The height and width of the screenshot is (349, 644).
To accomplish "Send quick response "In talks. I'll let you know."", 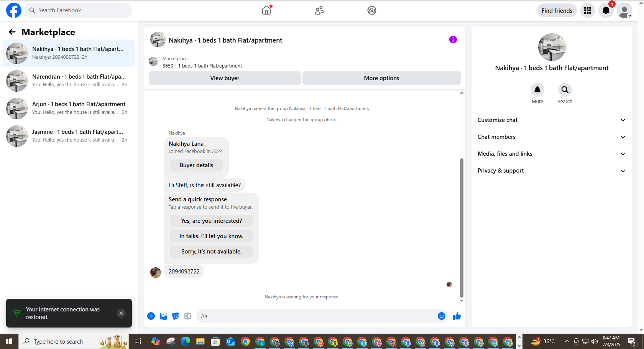I will pos(211,236).
